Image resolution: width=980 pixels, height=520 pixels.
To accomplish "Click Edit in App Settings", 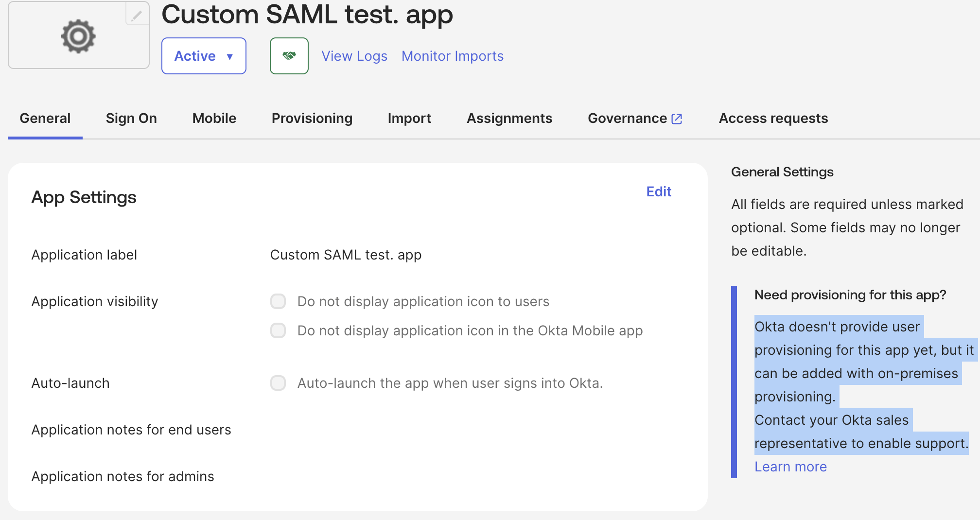I will click(x=659, y=191).
